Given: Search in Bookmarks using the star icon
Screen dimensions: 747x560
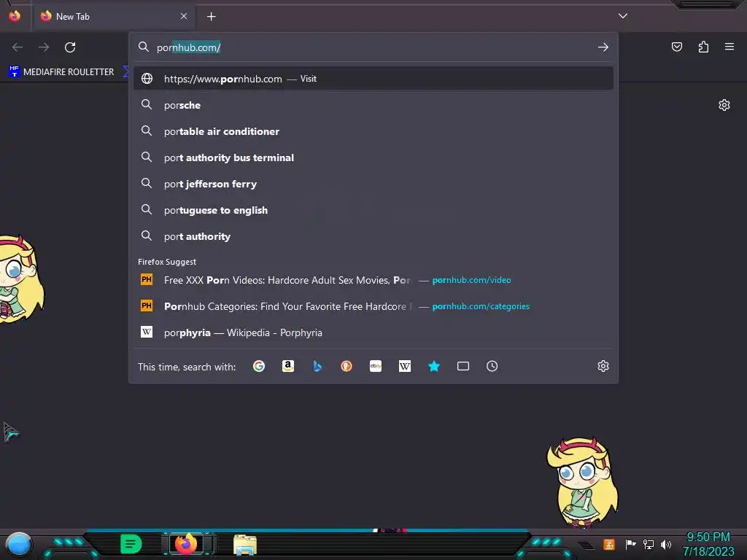Looking at the screenshot, I should point(434,366).
